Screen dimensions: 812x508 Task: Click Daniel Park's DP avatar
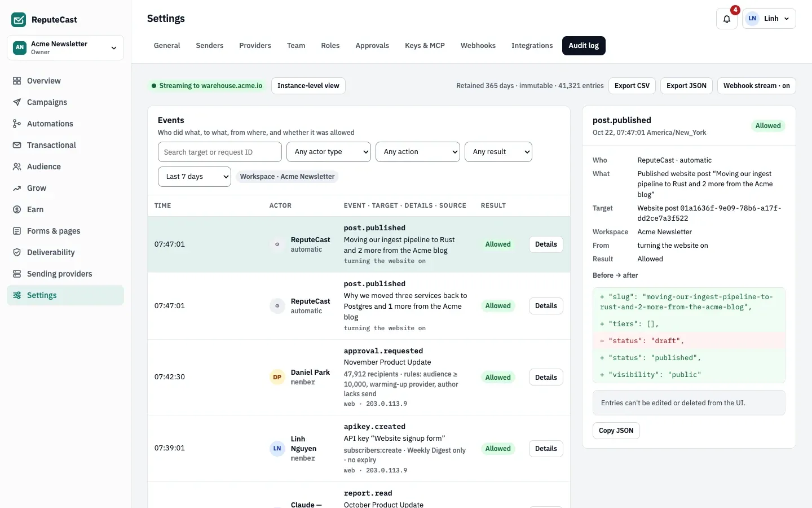277,377
